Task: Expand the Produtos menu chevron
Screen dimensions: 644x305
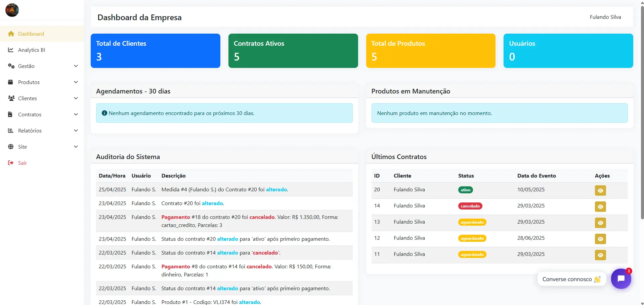Action: [x=76, y=82]
